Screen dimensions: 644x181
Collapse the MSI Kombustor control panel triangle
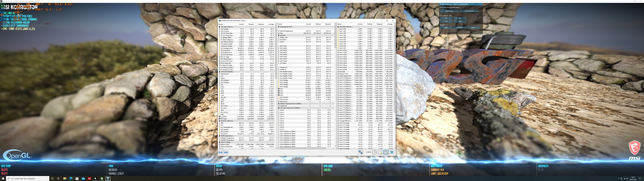click(x=440, y=4)
